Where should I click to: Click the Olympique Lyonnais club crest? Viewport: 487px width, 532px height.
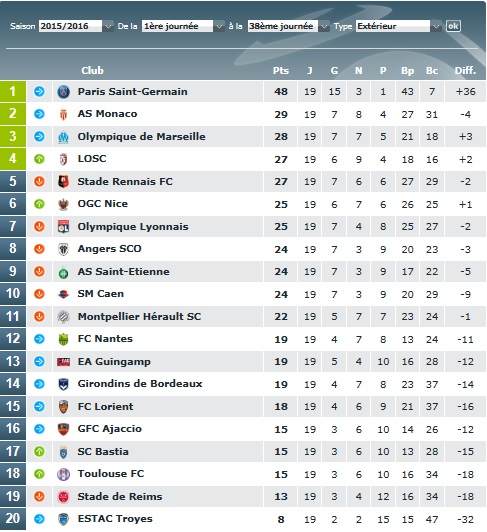pos(63,227)
